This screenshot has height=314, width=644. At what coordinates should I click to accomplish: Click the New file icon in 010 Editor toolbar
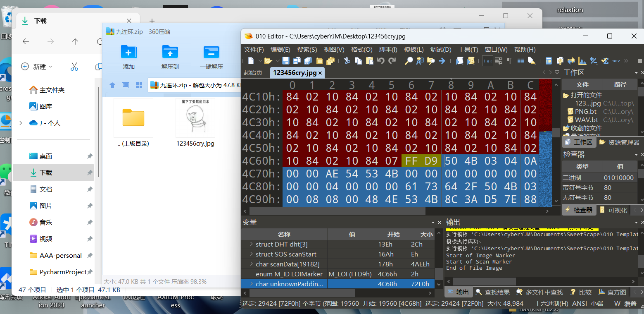[x=251, y=61]
